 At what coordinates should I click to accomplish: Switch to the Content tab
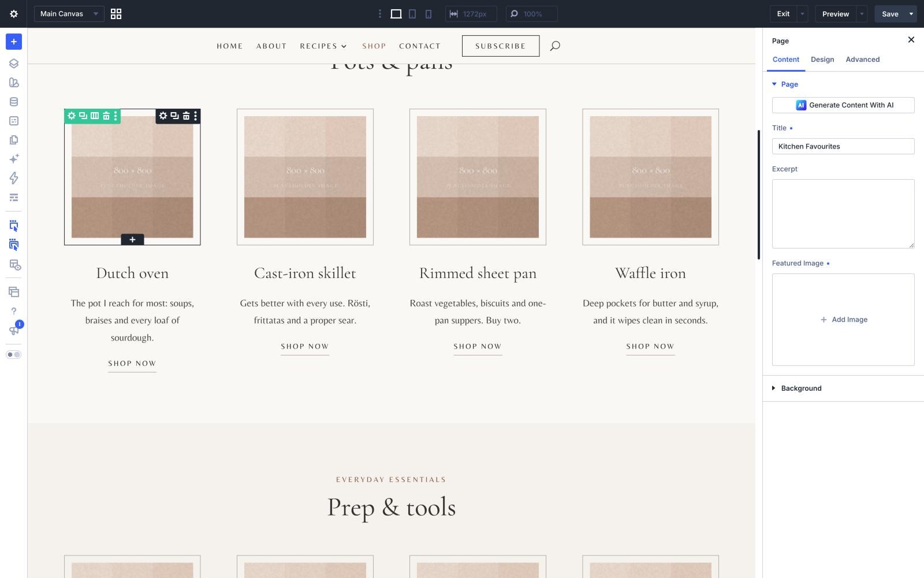pos(786,60)
